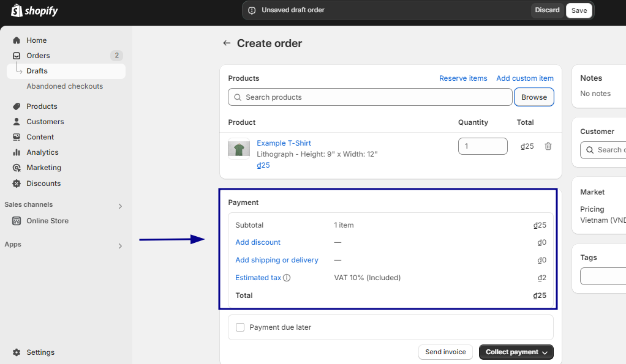Click the Search products field

[370, 97]
